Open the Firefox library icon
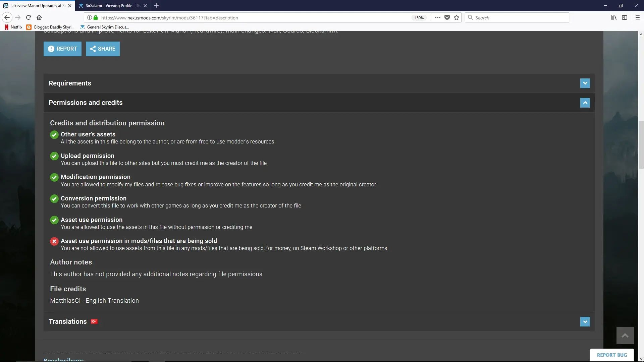This screenshot has width=644, height=362. coord(614,18)
